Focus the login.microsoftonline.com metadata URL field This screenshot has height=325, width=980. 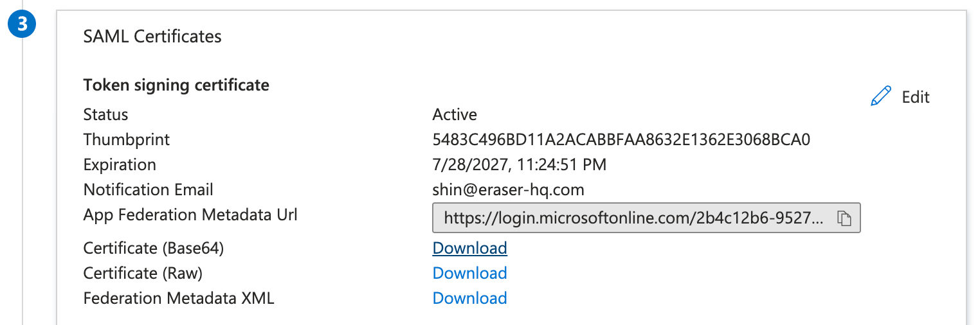(646, 218)
